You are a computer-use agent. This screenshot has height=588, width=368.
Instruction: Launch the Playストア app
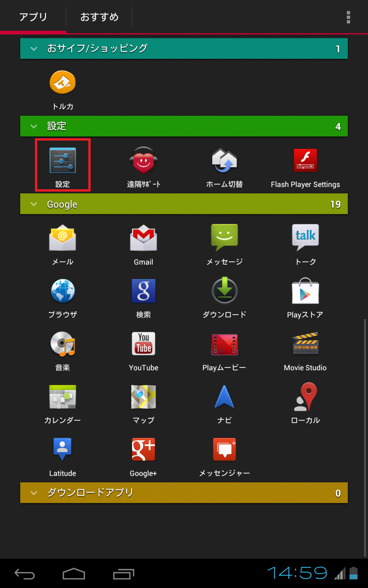pos(305,297)
